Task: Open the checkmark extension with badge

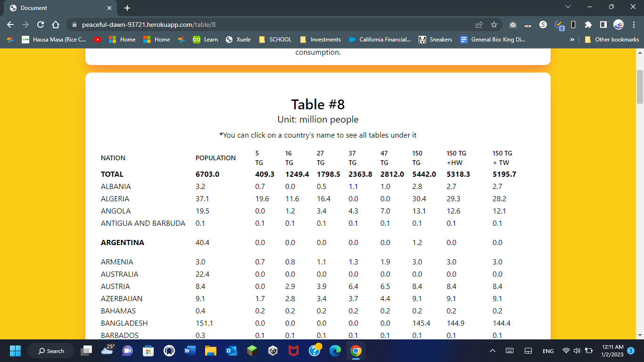Action: [559, 25]
